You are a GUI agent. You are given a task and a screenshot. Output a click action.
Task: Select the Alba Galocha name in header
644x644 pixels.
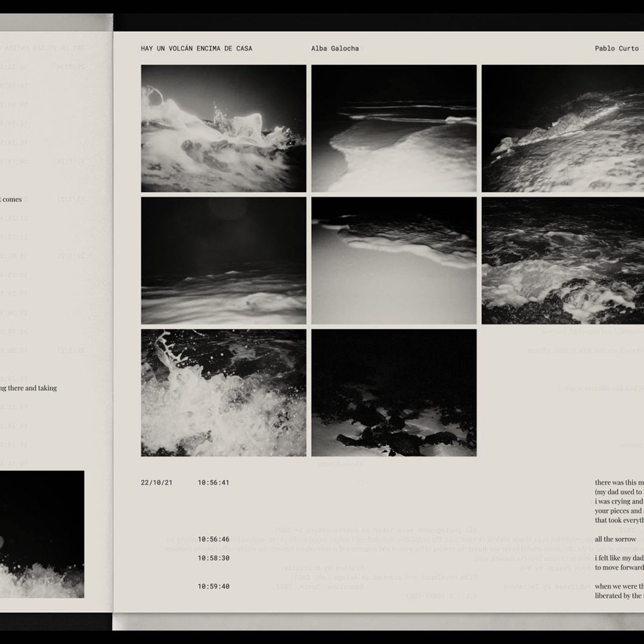[335, 48]
